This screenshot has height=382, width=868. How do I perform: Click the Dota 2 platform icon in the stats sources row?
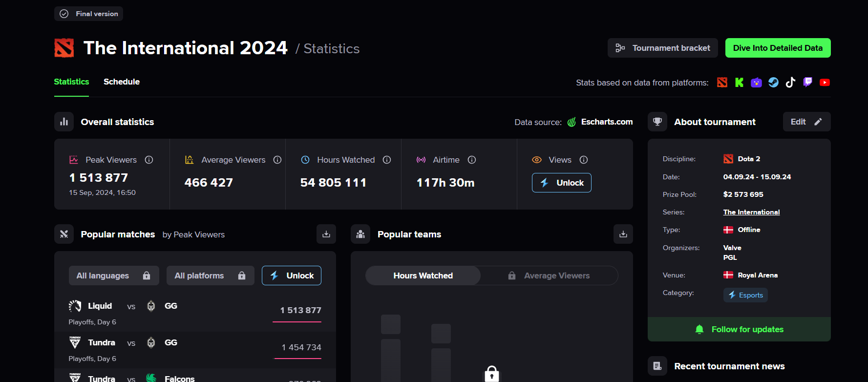(x=722, y=83)
